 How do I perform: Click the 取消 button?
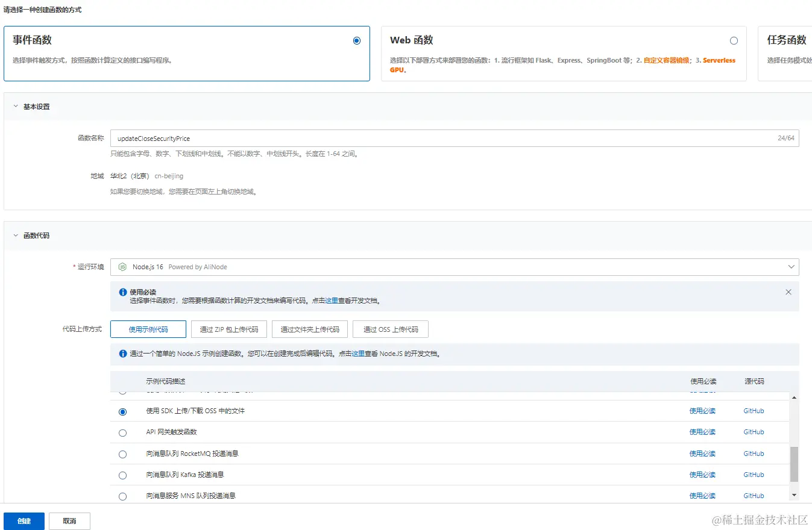coord(69,521)
